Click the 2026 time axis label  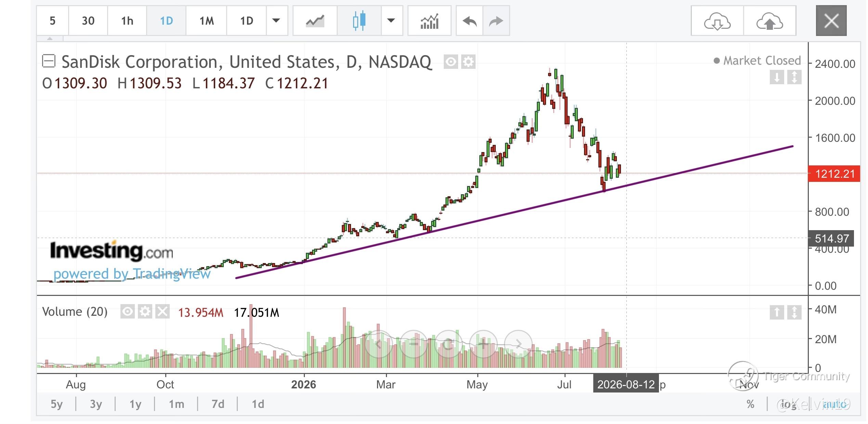[303, 385]
